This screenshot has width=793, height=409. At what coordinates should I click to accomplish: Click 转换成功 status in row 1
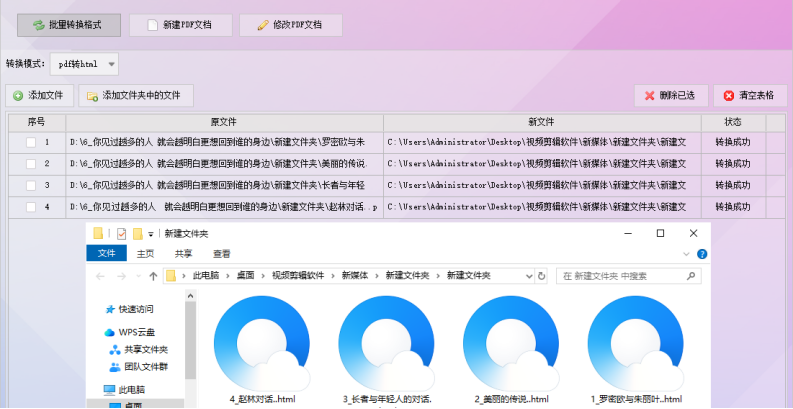(733, 143)
